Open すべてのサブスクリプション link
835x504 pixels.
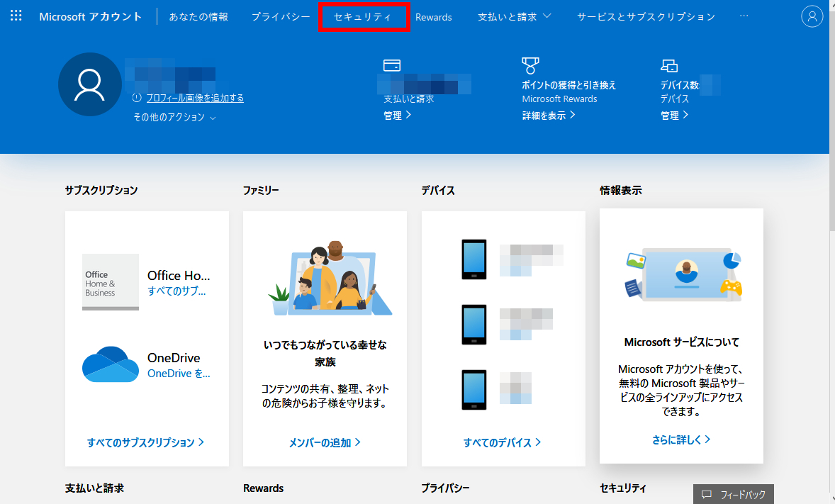(x=145, y=442)
